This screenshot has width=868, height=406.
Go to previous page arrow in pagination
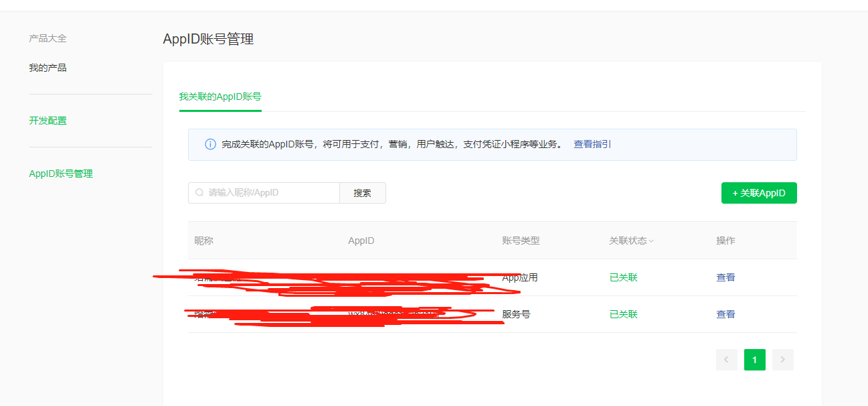tap(727, 360)
